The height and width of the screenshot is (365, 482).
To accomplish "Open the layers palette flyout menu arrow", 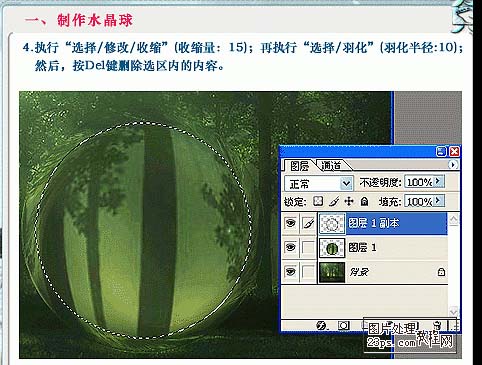I will pyautogui.click(x=453, y=165).
